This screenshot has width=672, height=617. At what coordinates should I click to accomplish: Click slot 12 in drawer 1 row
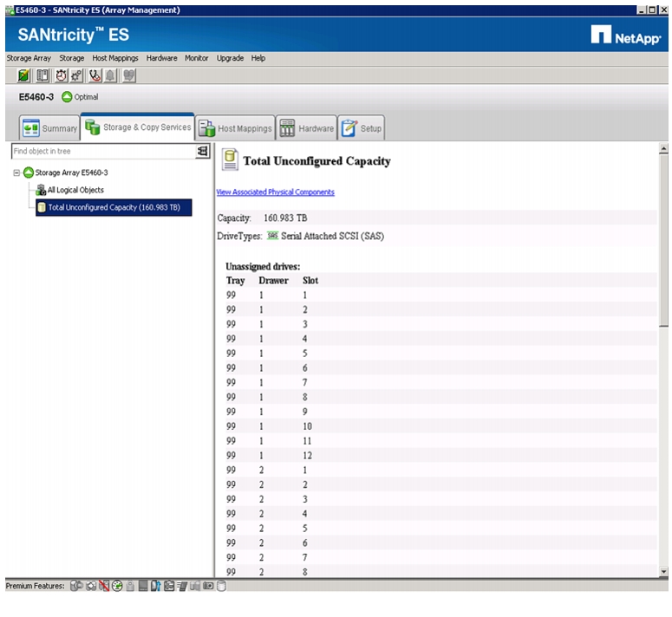tap(307, 456)
